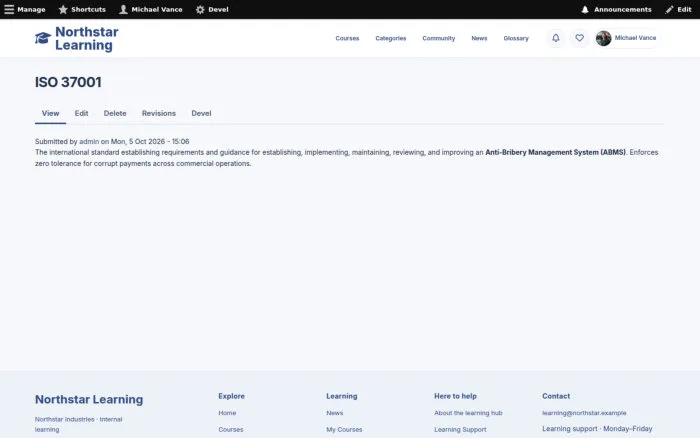Click the Northstar Learning header title
The width and height of the screenshot is (700, 438).
tap(87, 38)
